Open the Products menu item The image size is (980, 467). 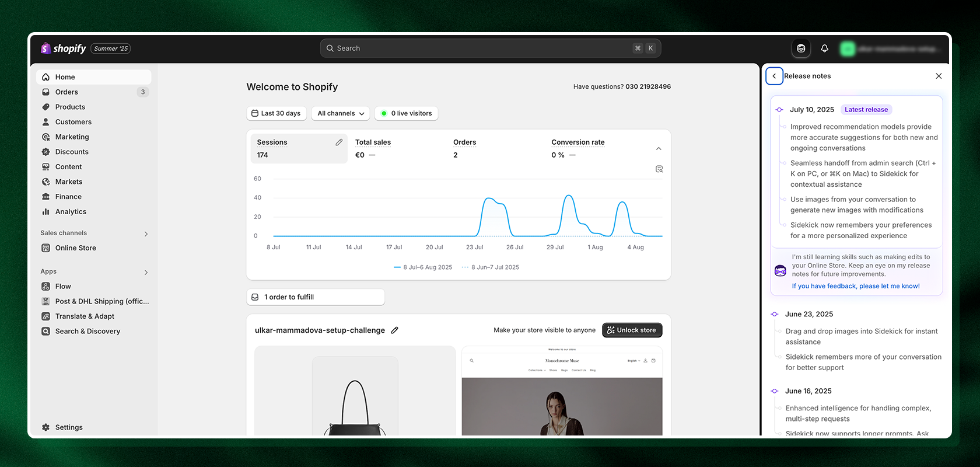93,107
